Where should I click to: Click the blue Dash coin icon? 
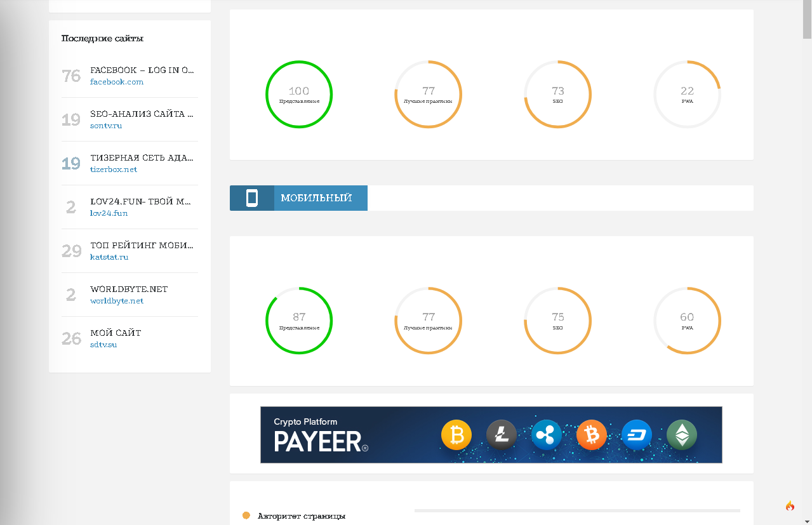click(x=637, y=435)
